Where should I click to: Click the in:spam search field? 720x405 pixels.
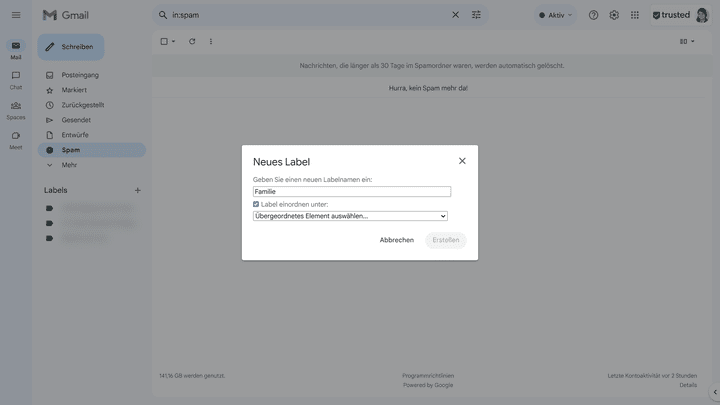coord(308,15)
